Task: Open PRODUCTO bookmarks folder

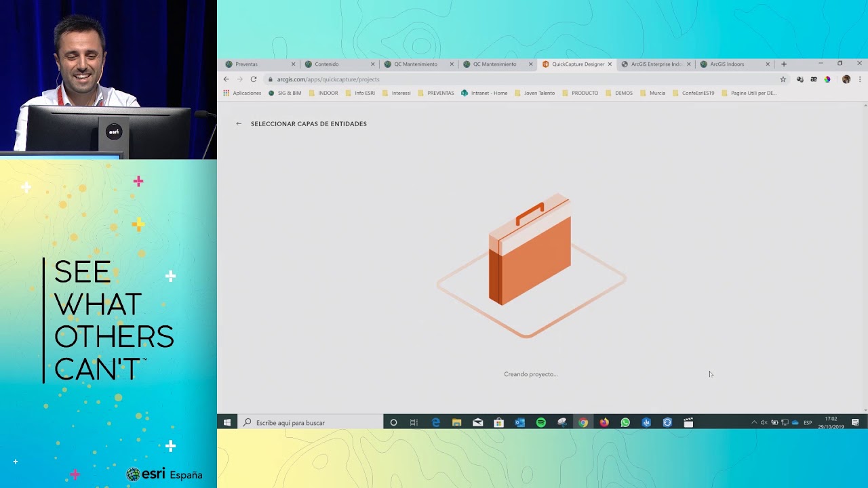Action: tap(580, 93)
